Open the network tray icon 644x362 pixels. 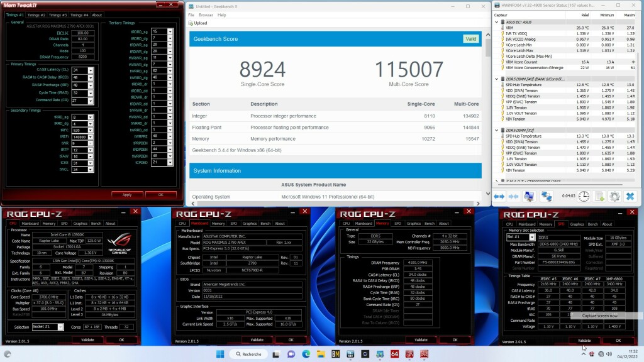[601, 354]
